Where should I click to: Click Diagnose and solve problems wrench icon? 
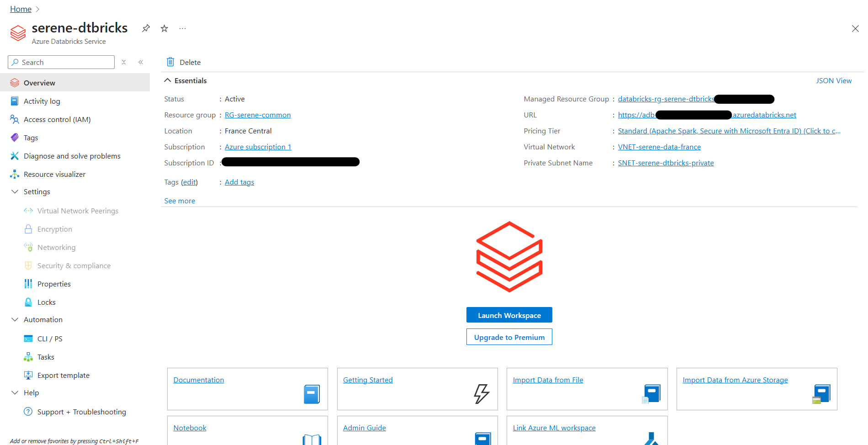click(15, 156)
